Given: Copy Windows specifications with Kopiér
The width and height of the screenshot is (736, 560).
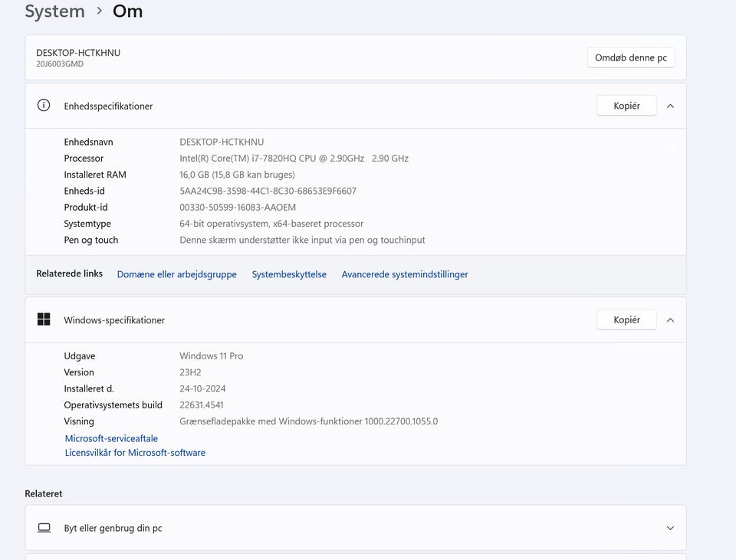Looking at the screenshot, I should pyautogui.click(x=626, y=319).
